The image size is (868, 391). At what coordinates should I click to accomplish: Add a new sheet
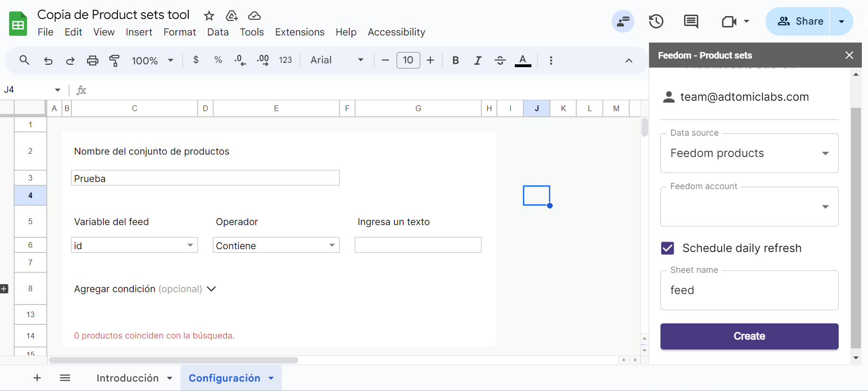click(x=37, y=378)
